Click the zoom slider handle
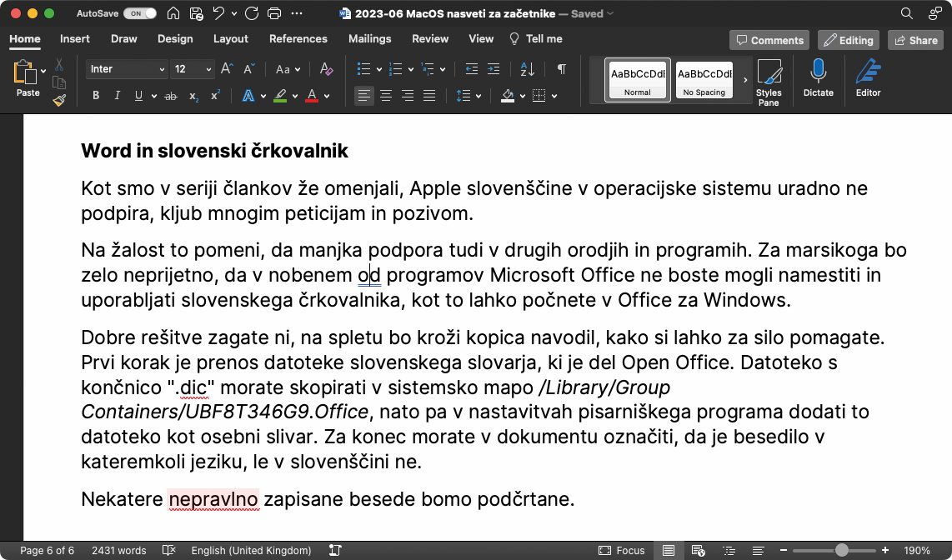Viewport: 952px width, 560px height. pos(841,550)
